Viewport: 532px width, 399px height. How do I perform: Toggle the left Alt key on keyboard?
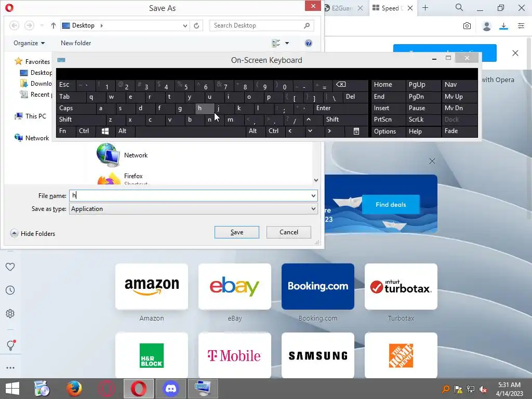tap(125, 131)
